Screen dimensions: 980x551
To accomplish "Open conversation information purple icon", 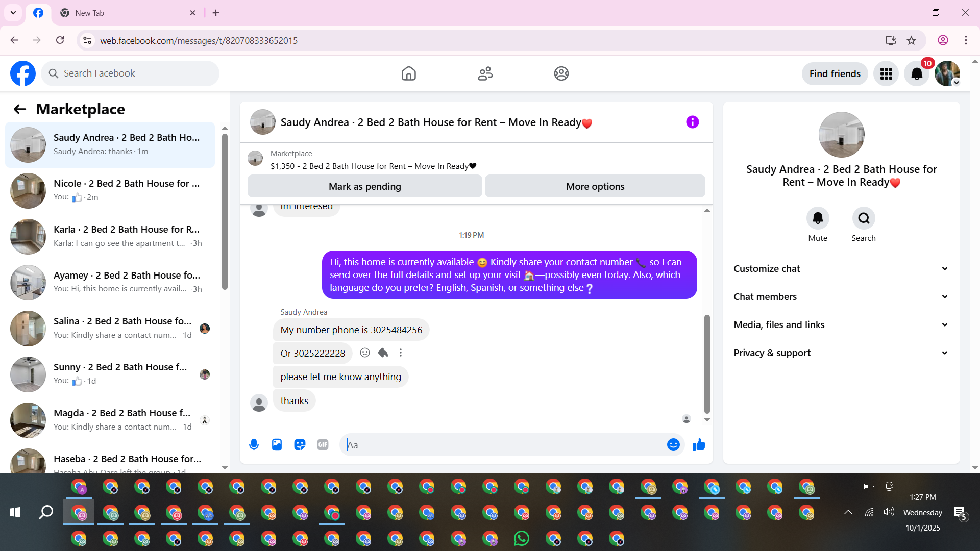I will tap(692, 122).
